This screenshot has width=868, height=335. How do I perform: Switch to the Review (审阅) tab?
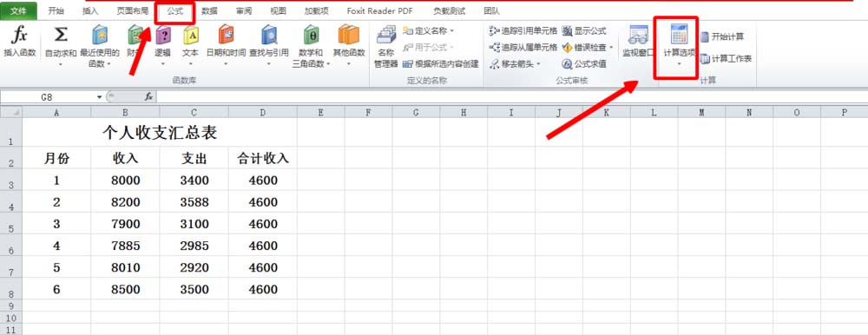[244, 11]
